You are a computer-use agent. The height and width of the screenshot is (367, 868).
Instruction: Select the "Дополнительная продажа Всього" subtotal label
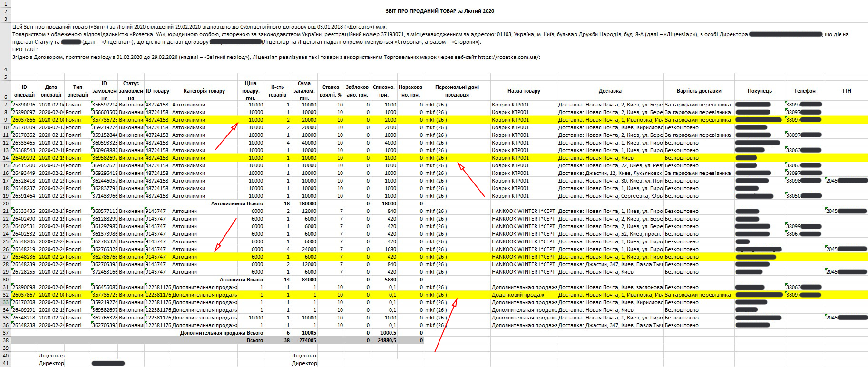[x=222, y=333]
